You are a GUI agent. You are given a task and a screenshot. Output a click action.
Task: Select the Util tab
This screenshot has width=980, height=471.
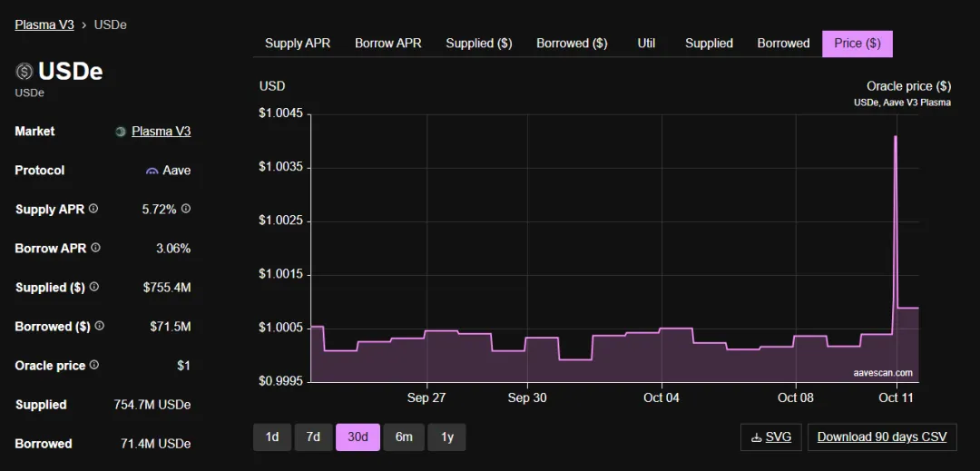click(x=646, y=44)
